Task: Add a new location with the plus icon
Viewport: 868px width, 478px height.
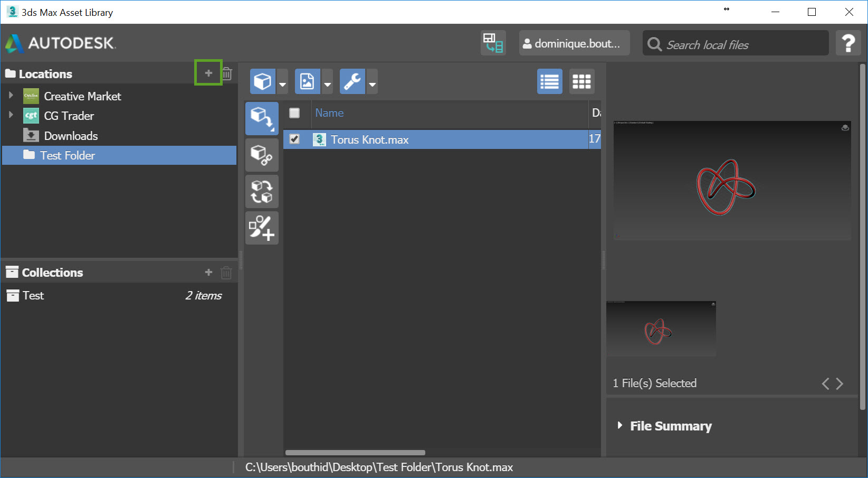Action: [208, 73]
